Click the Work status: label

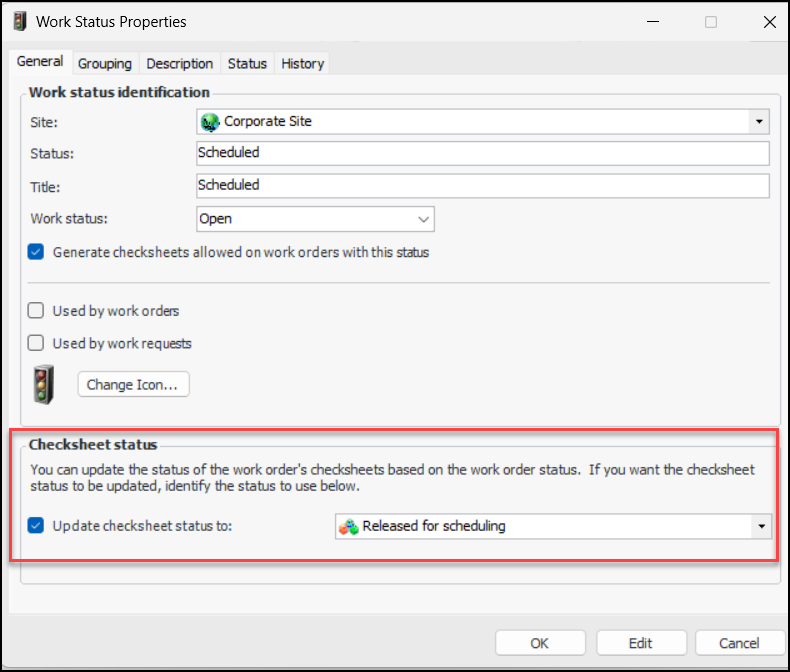click(69, 219)
